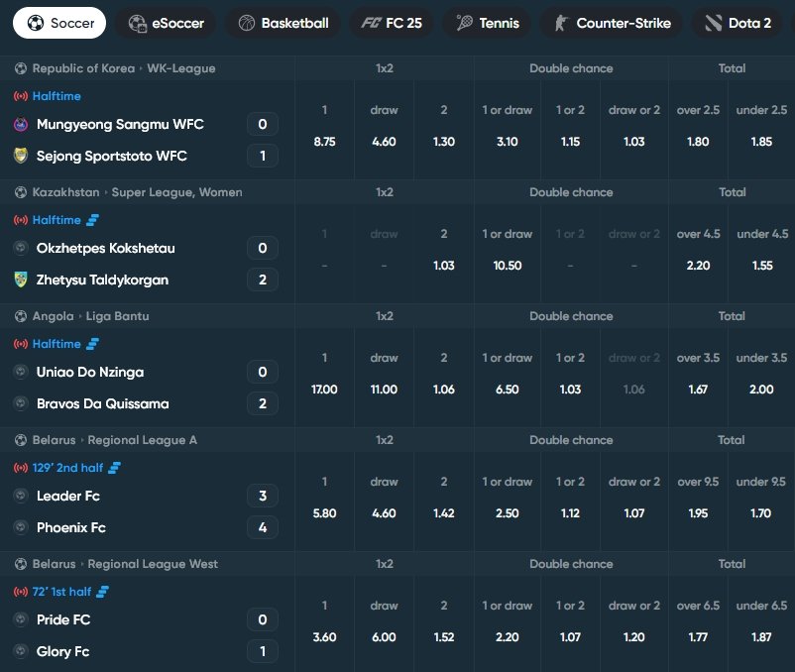The height and width of the screenshot is (672, 795).
Task: Select over 2.5 goals at 1.80
Action: pos(697,139)
